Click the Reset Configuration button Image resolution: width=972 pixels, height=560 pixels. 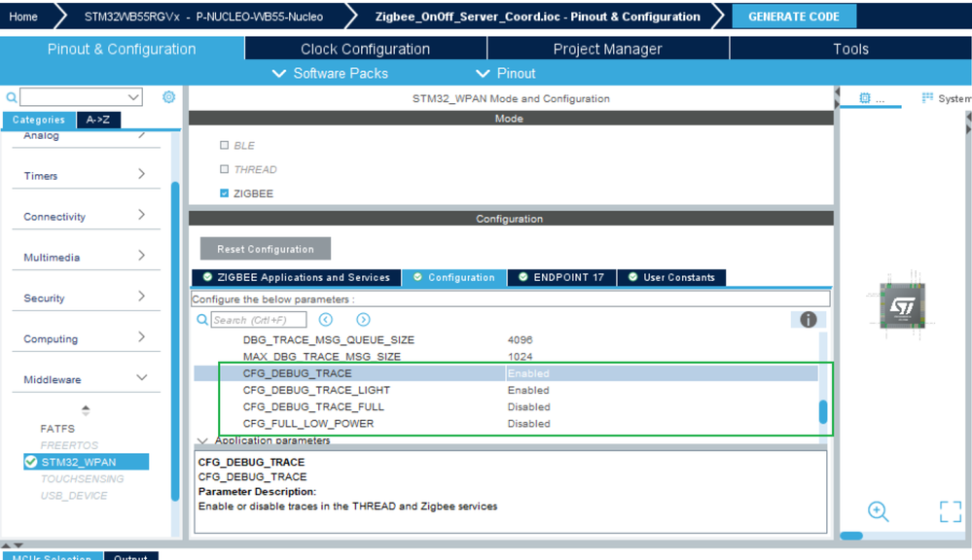[x=266, y=249]
